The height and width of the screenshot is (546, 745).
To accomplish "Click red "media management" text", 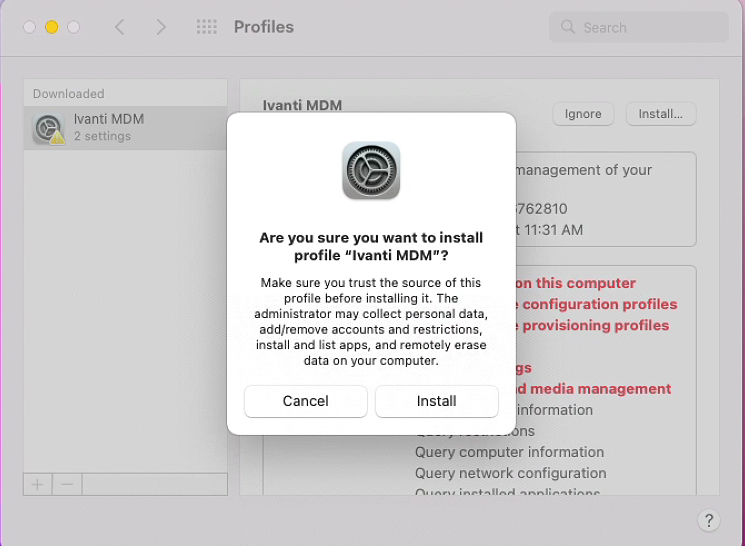I will [x=601, y=389].
